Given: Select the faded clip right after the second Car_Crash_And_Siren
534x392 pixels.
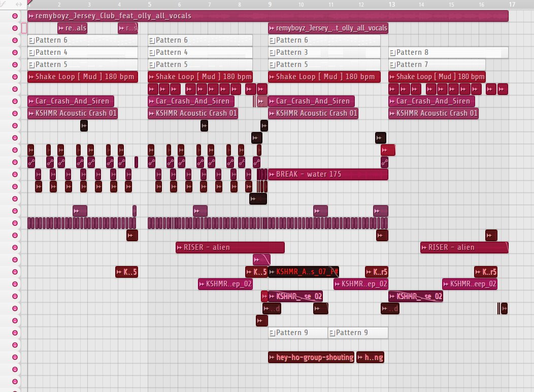Looking at the screenshot, I should tap(262, 102).
